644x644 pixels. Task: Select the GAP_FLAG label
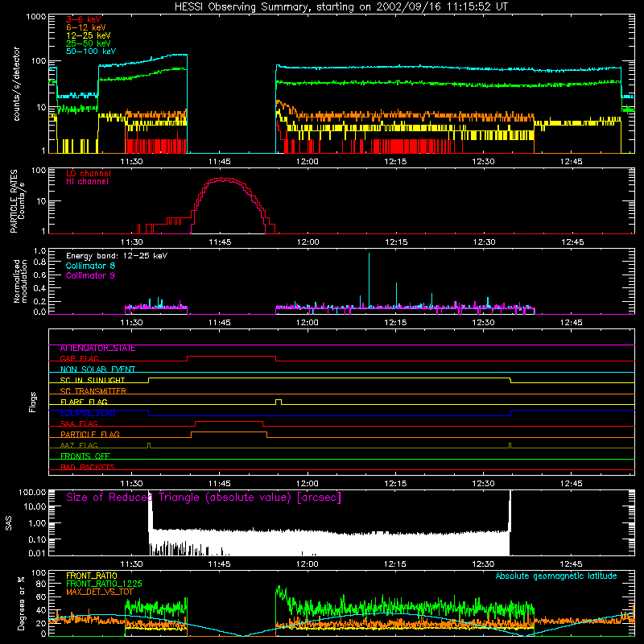79,358
